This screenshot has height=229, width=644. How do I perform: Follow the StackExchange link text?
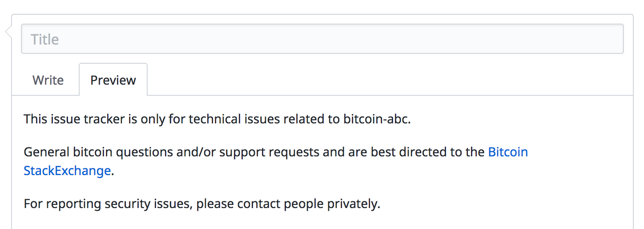67,171
